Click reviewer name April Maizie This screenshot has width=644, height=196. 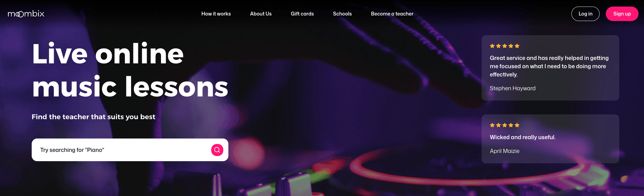click(x=505, y=151)
